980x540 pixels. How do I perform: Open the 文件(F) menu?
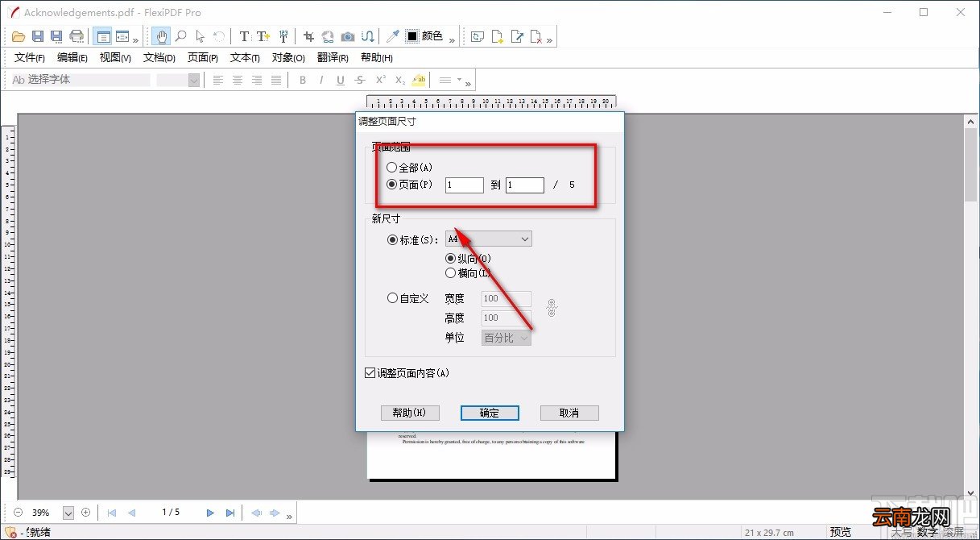tap(29, 58)
